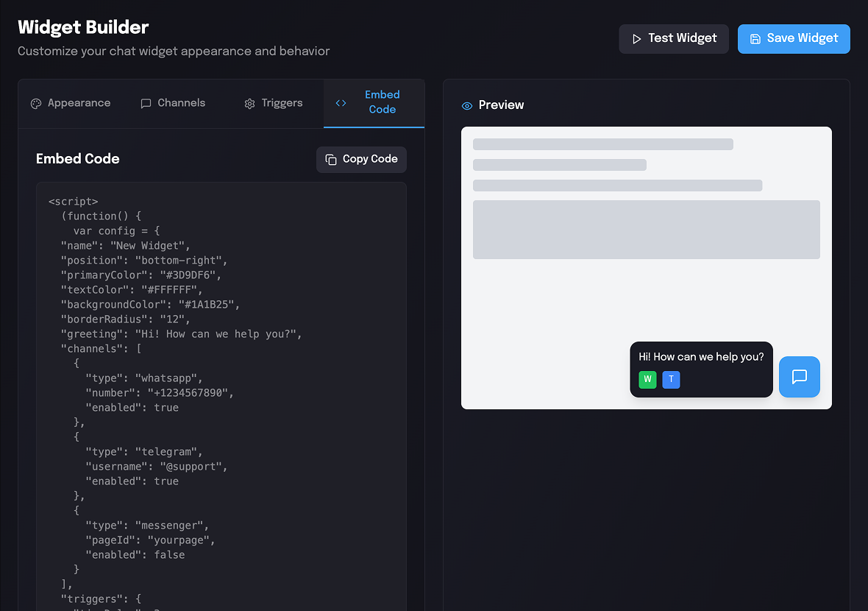The image size is (868, 611).
Task: Click the '"greeting"' code line
Action: click(181, 334)
